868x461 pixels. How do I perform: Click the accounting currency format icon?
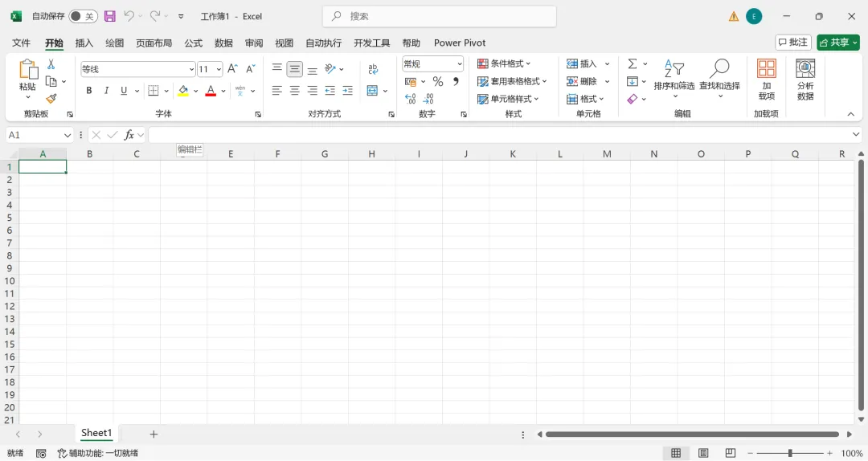[x=410, y=82]
